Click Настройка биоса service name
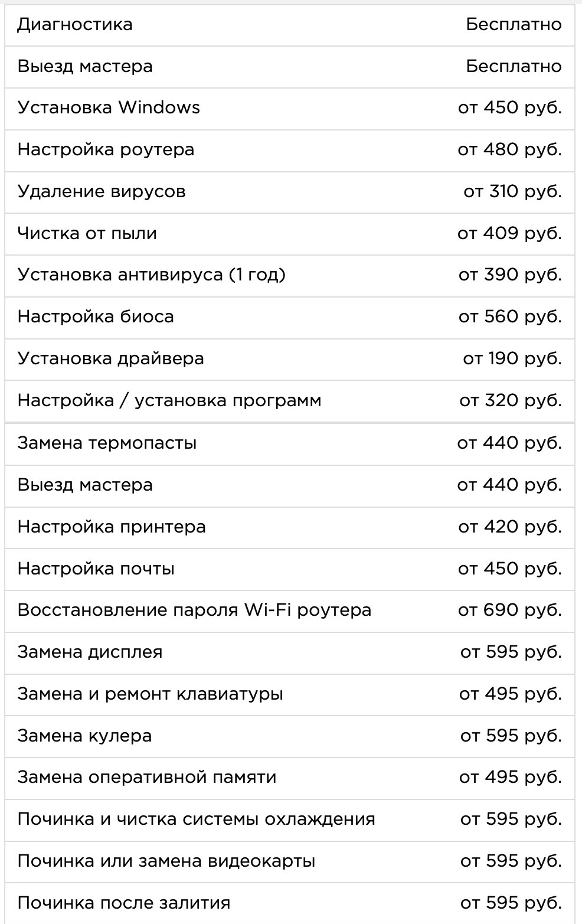Image resolution: width=582 pixels, height=924 pixels. (x=96, y=317)
